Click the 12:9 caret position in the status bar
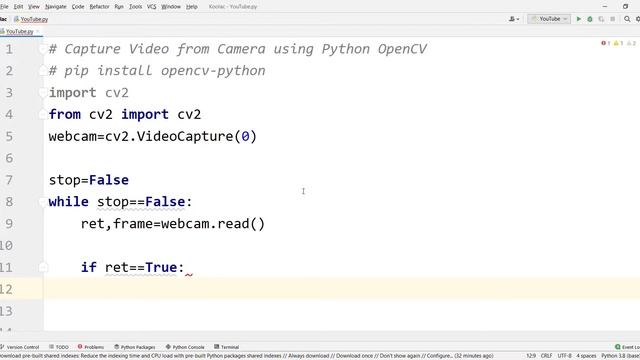640x360 pixels. click(x=531, y=356)
